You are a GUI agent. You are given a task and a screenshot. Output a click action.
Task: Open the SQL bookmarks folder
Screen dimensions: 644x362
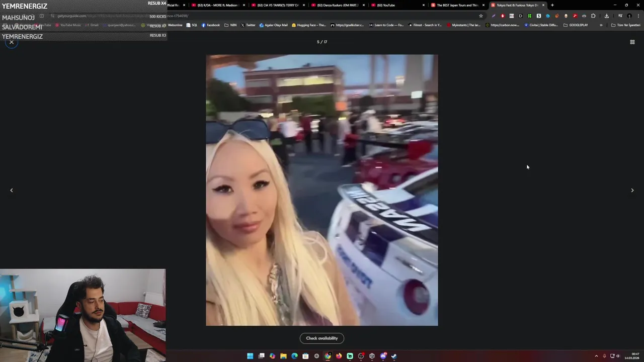coord(192,25)
